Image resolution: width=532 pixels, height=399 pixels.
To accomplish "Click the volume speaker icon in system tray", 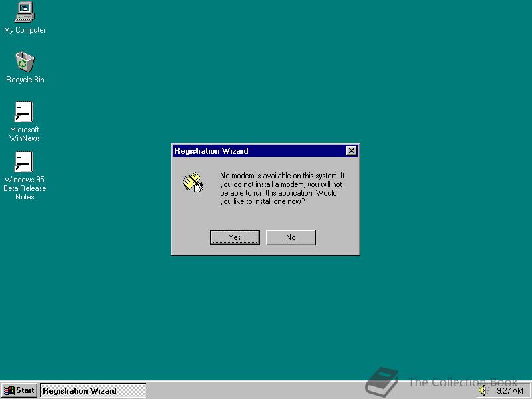I will click(x=483, y=390).
